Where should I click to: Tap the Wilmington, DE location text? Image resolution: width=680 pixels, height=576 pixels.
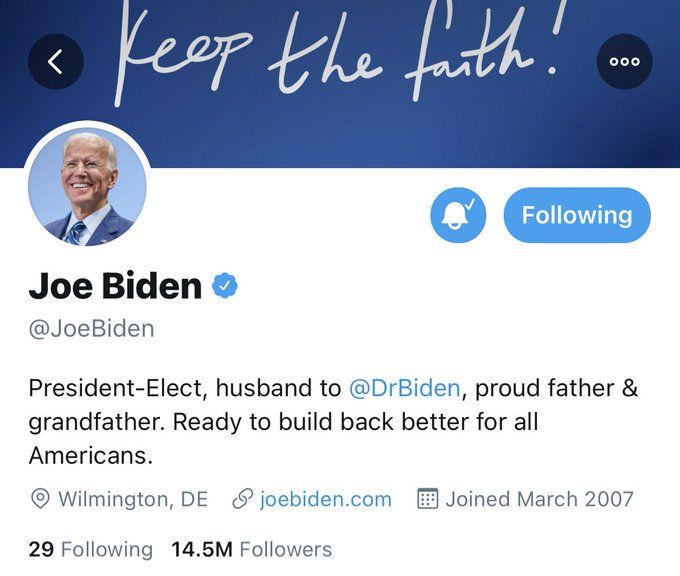pyautogui.click(x=133, y=499)
